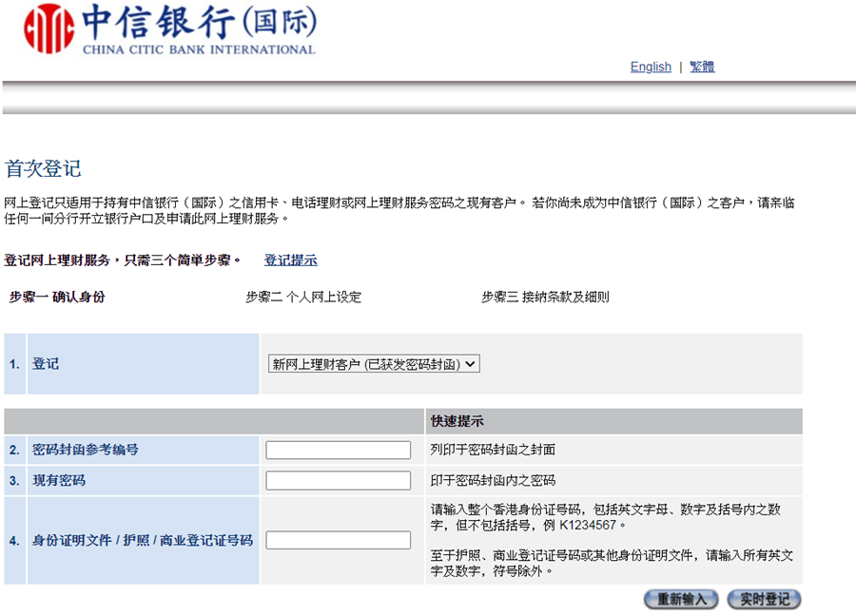The width and height of the screenshot is (856, 616).
Task: Click the red CITIC emblem logo
Action: coord(49,29)
